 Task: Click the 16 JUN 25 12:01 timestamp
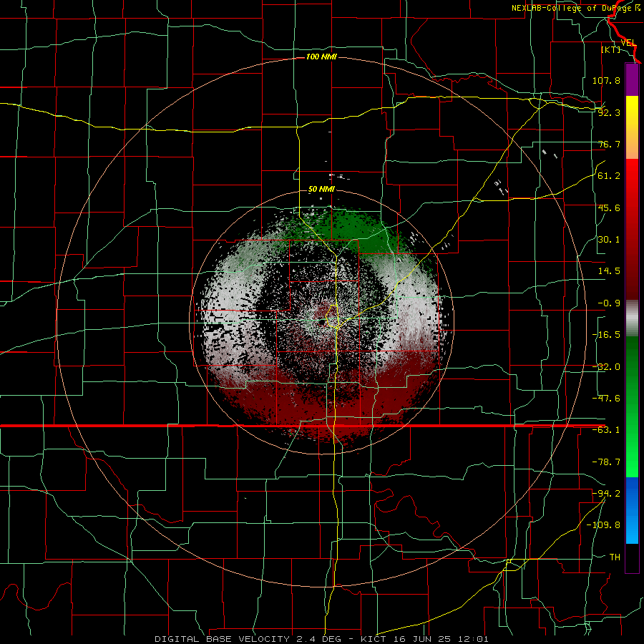439,639
